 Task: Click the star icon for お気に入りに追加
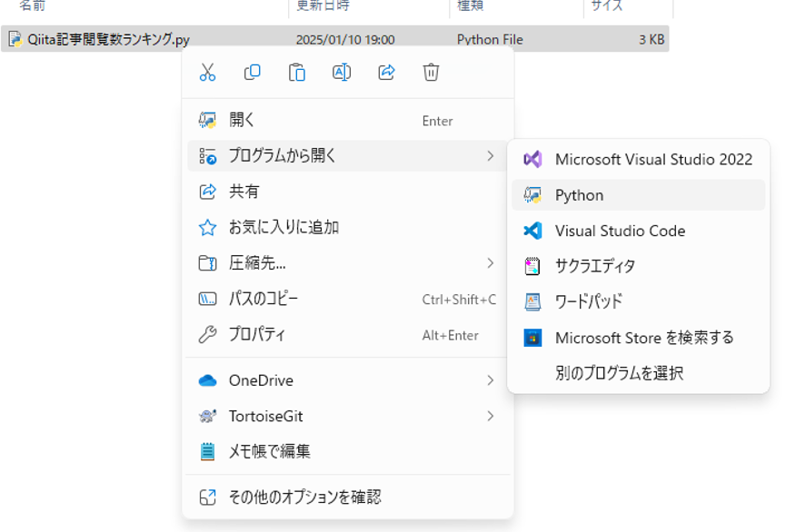coord(207,228)
